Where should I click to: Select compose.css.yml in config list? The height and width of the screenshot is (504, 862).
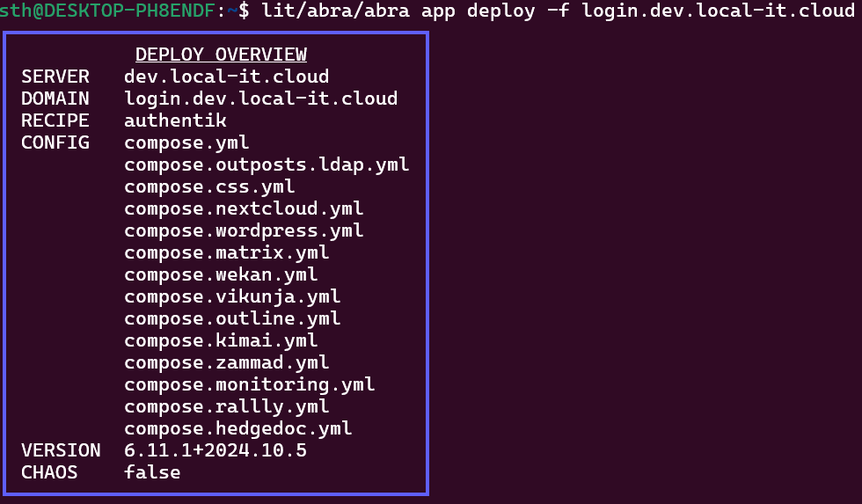209,186
